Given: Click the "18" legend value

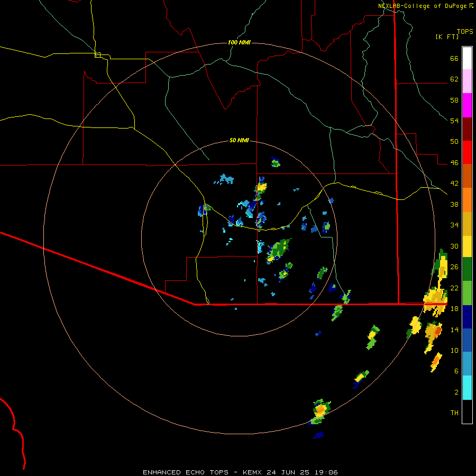Looking at the screenshot, I should (454, 309).
